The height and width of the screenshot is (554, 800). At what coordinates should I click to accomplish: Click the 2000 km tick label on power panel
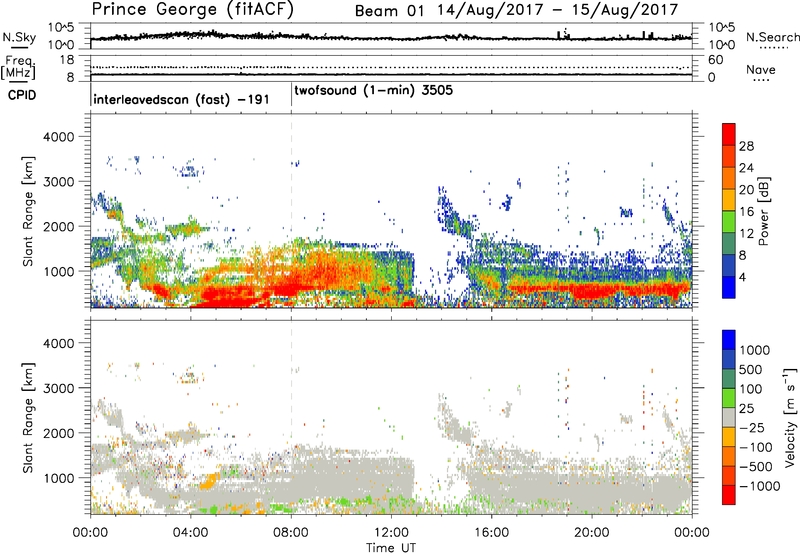58,226
